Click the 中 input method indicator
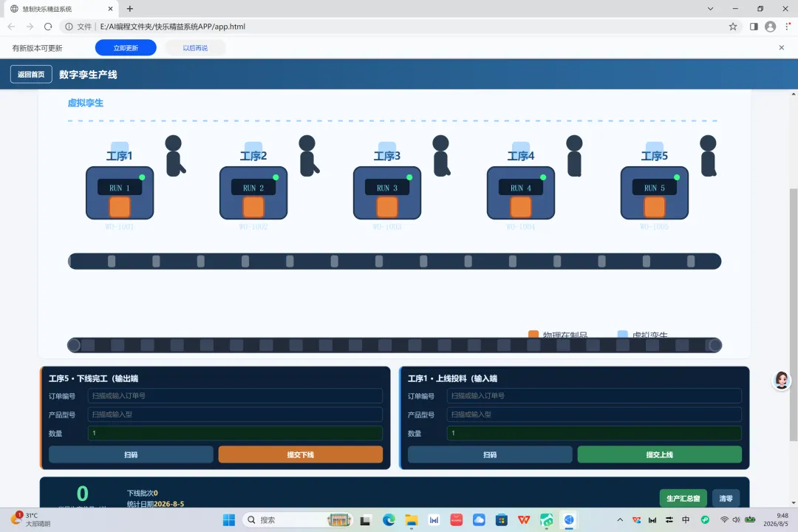This screenshot has width=798, height=532. click(686, 519)
